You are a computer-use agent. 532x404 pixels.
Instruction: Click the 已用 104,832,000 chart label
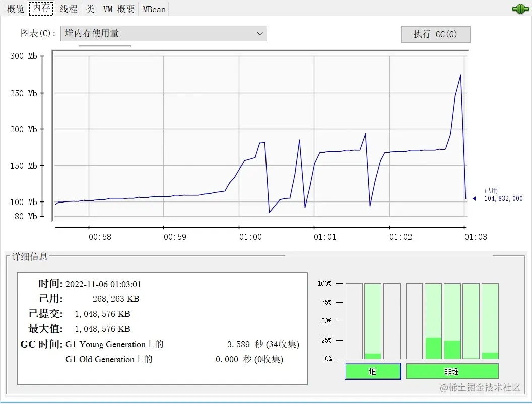coord(503,195)
